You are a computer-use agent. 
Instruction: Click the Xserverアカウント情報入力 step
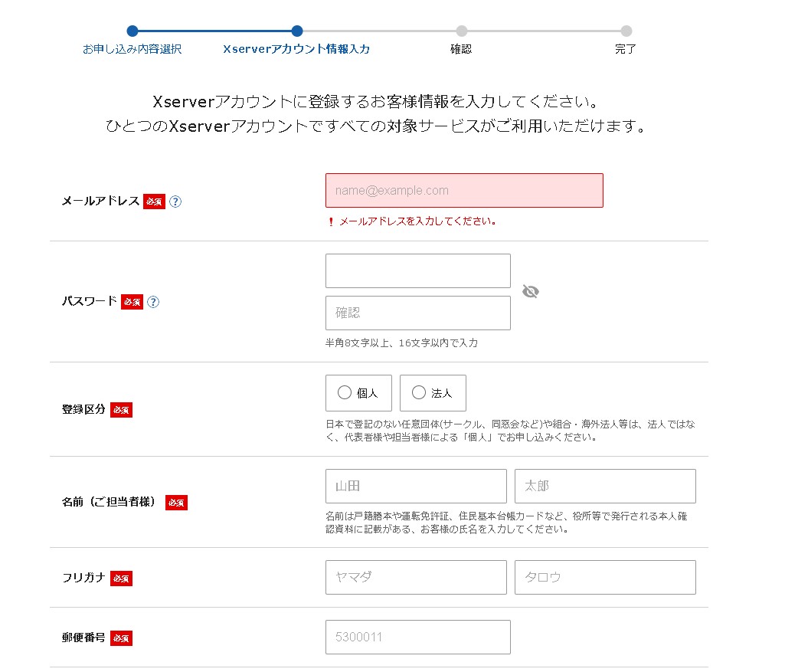(x=297, y=49)
